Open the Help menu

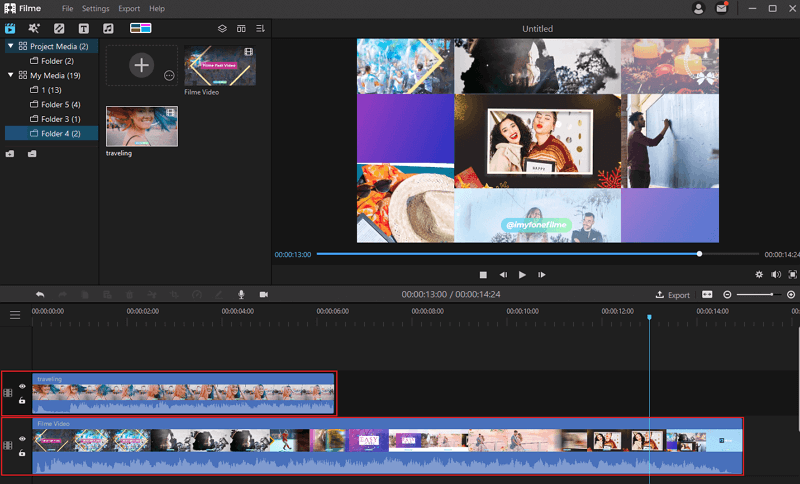click(x=157, y=8)
